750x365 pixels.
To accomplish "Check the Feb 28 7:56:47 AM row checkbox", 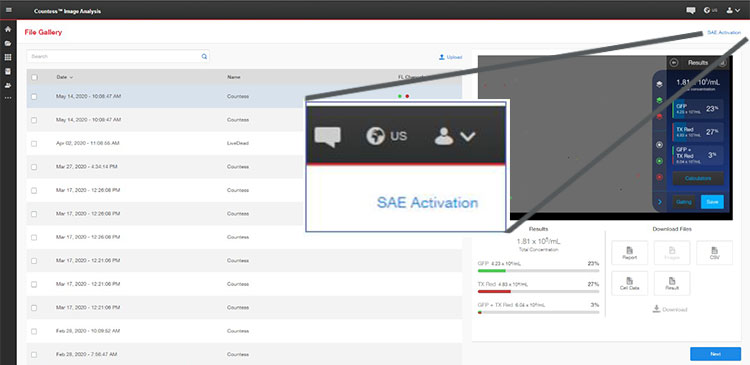I will tap(34, 354).
